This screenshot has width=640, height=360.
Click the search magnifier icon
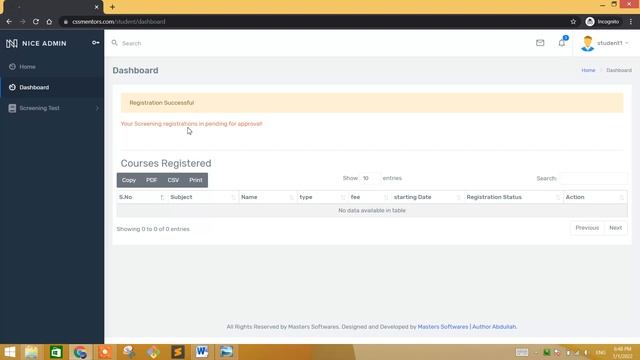coord(115,43)
